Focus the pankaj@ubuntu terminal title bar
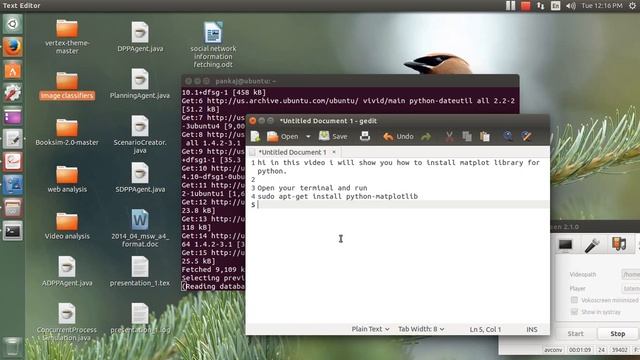This screenshot has width=640, height=360. click(x=350, y=81)
